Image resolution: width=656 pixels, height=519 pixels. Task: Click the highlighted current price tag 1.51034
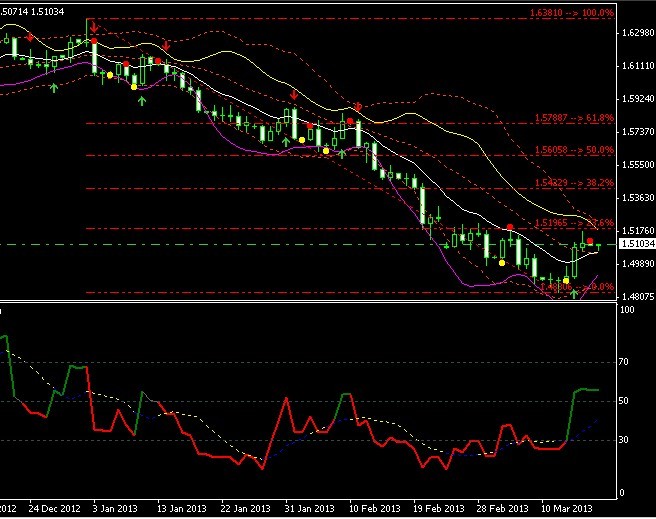click(x=638, y=244)
